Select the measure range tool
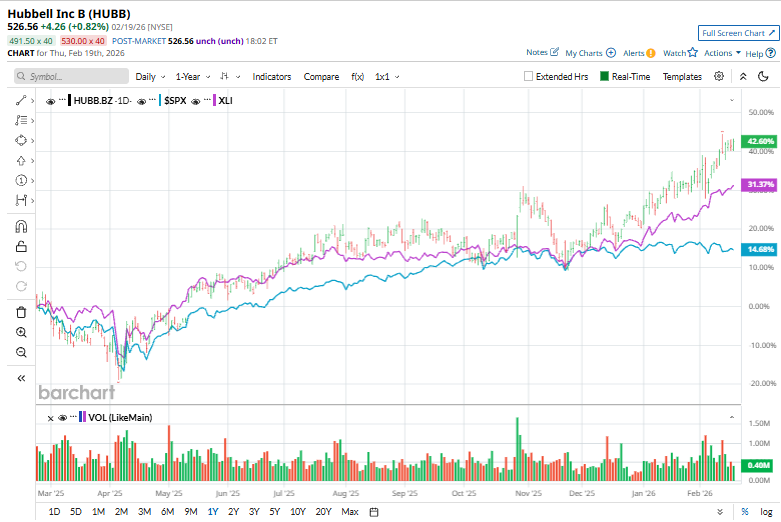The height and width of the screenshot is (522, 781). [x=21, y=200]
